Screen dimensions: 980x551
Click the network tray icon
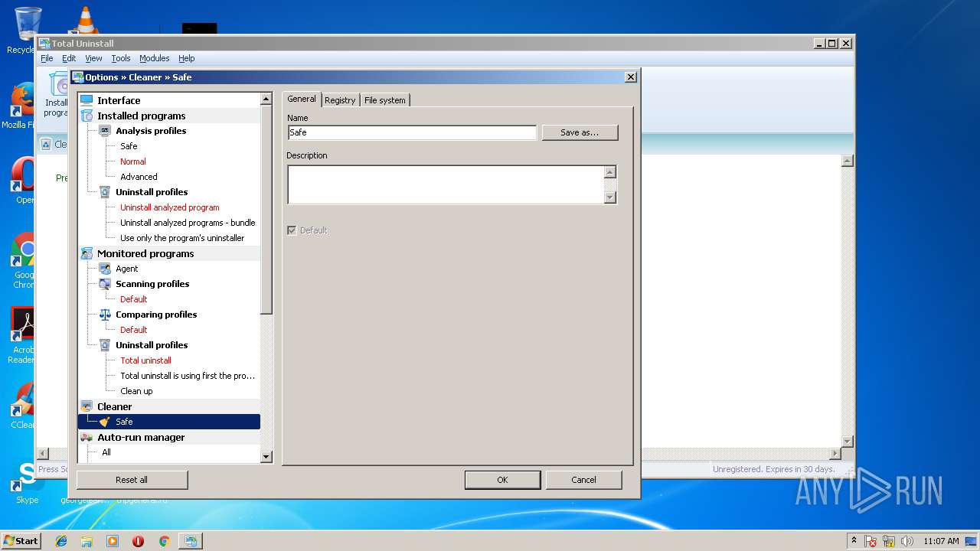[889, 541]
